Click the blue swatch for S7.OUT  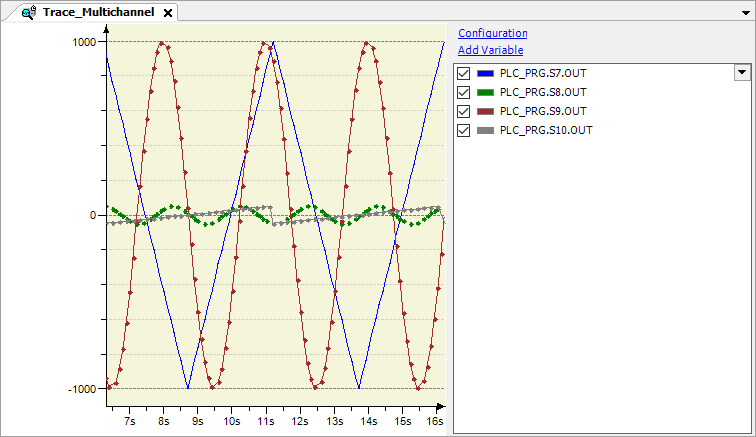coord(486,73)
